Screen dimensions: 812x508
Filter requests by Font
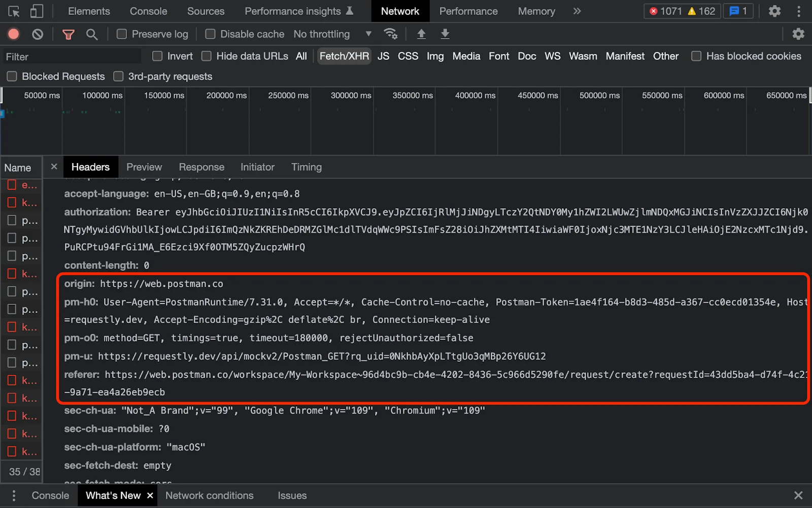[x=499, y=56]
